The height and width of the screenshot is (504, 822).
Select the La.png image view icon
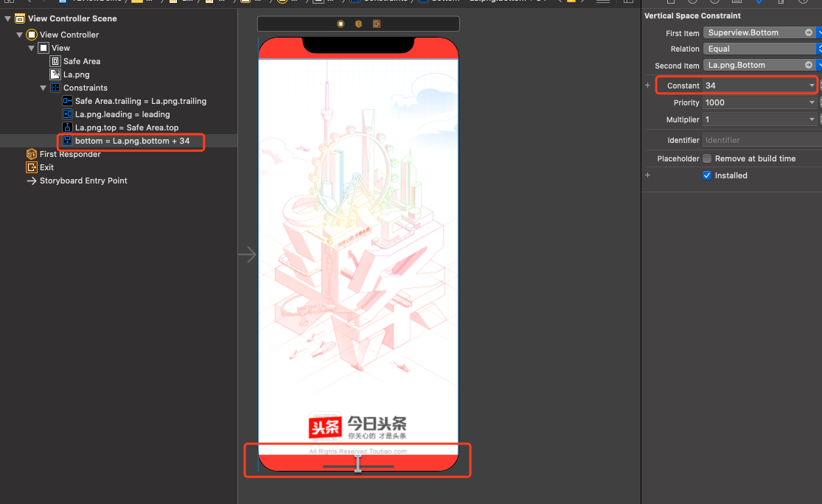pos(55,74)
